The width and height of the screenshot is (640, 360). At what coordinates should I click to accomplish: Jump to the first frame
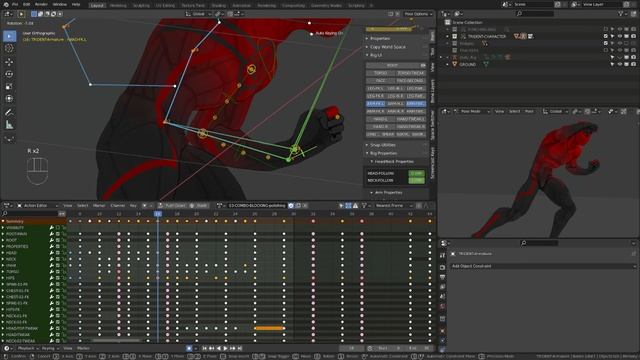click(x=205, y=348)
